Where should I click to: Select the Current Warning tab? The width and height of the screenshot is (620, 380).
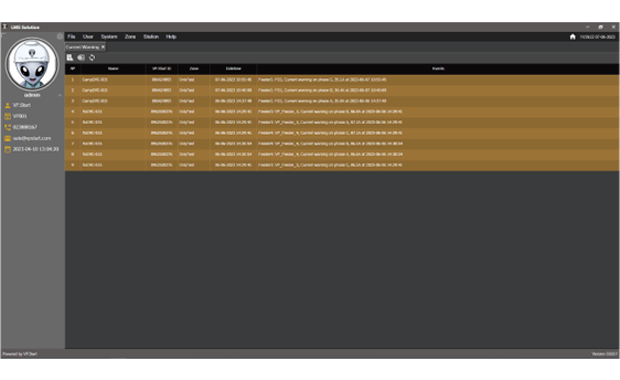tap(82, 47)
